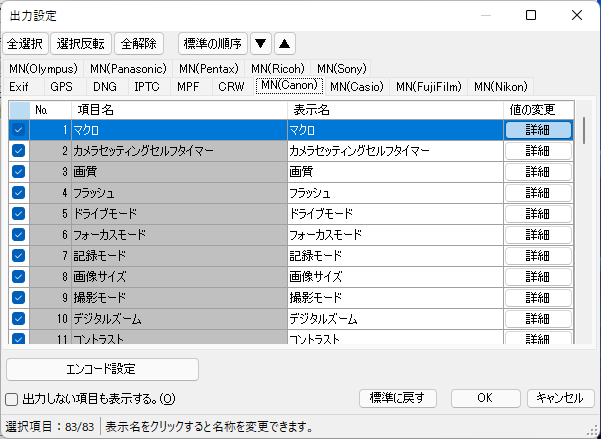
Task: Toggle the フラッシュ row checkbox
Action: point(18,193)
